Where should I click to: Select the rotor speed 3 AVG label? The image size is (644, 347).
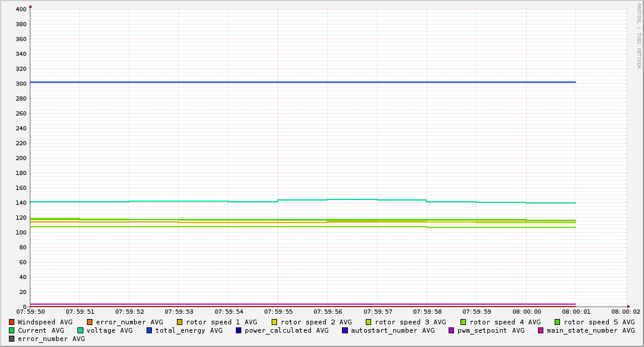[410, 322]
